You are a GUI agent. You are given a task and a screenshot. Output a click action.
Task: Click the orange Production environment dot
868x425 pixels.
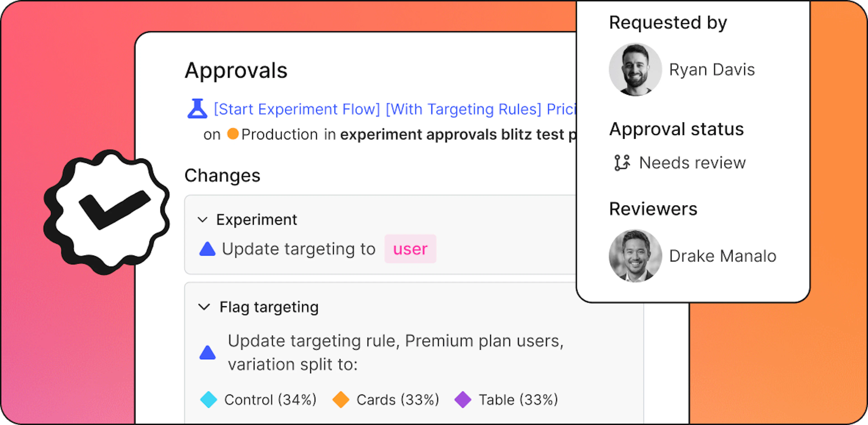pyautogui.click(x=233, y=134)
